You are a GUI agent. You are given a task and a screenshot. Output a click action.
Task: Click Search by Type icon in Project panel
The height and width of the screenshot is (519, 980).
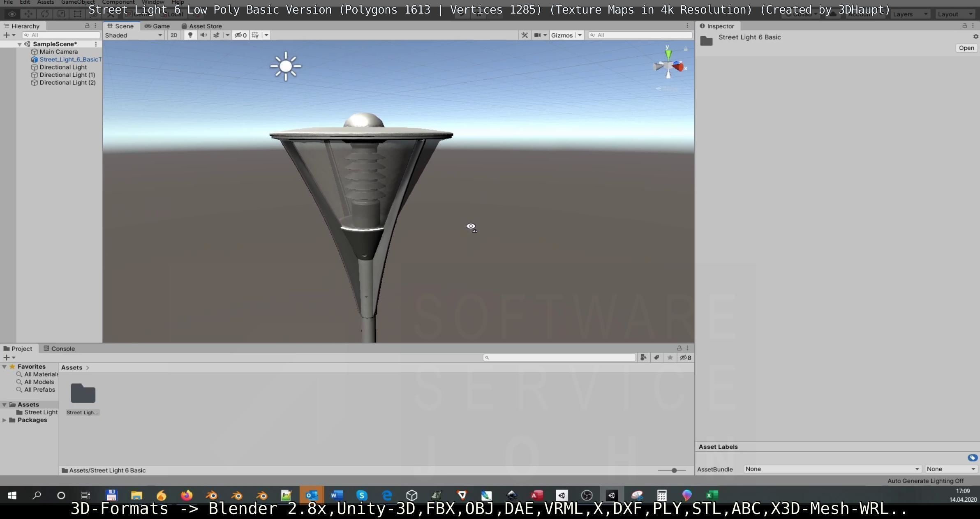tap(643, 358)
